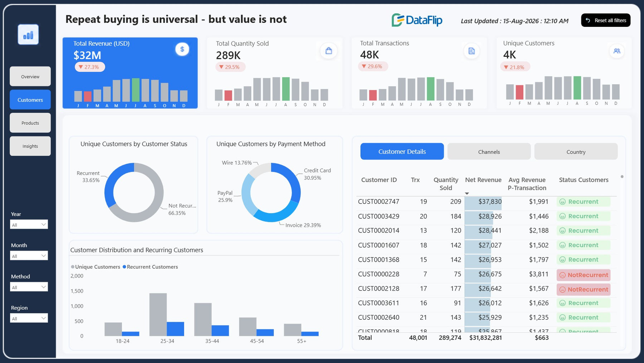Click the dollar sign icon on revenue card
Viewport: 644px width, 363px height.
click(182, 49)
